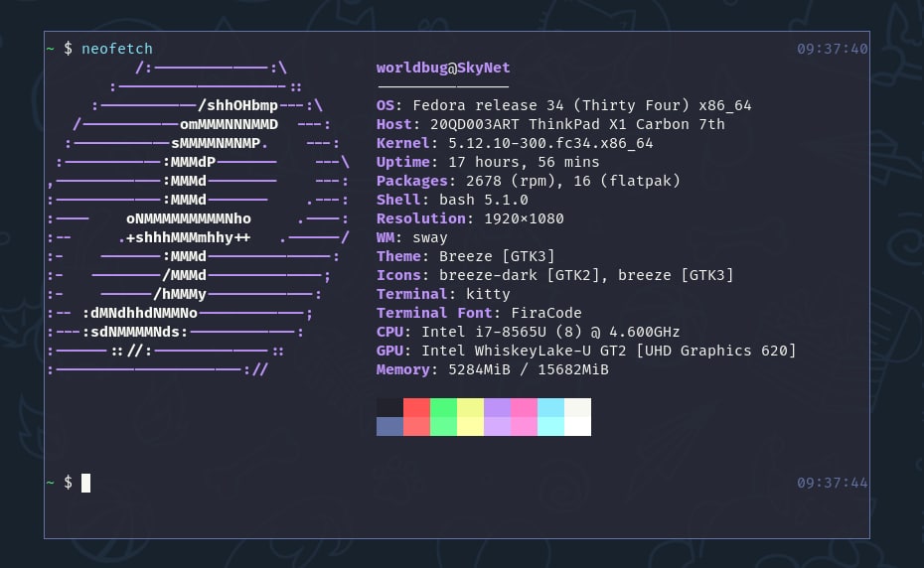
Task: Click the upper red color block
Action: tap(416, 408)
